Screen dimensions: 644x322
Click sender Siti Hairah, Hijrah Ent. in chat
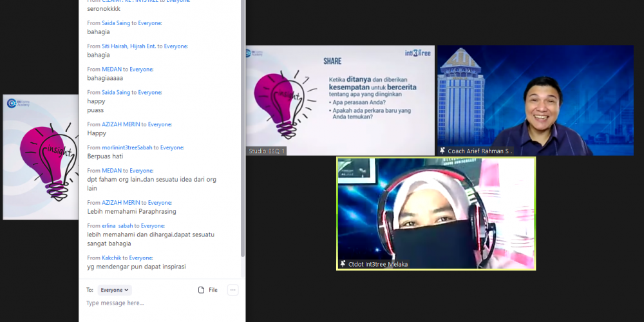pos(131,46)
